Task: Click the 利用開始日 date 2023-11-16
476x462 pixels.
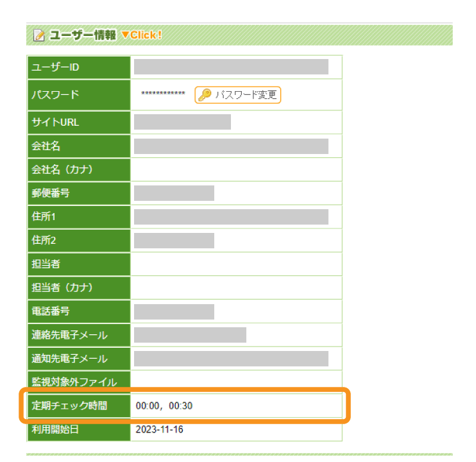Action: click(159, 429)
